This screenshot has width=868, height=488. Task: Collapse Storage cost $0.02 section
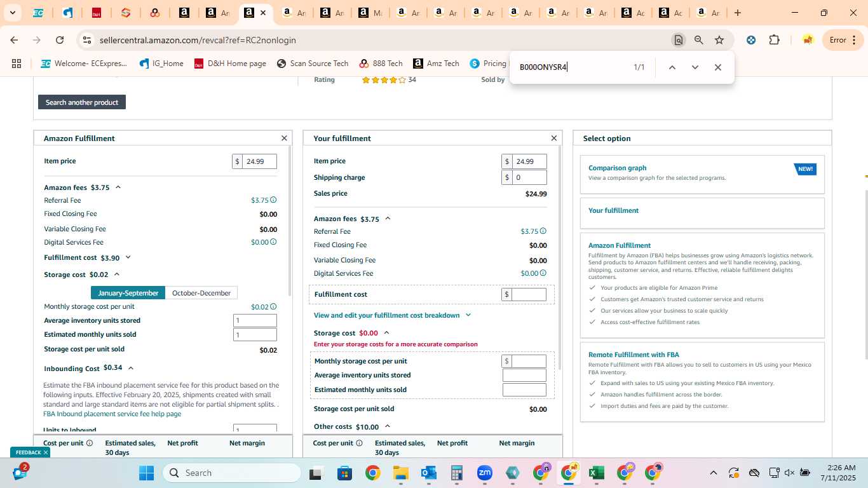(x=116, y=274)
